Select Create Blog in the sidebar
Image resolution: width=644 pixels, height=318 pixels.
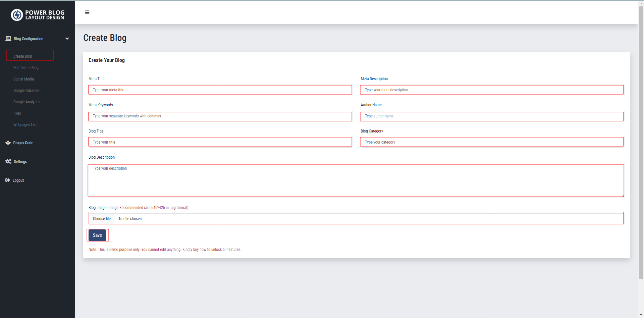(22, 56)
